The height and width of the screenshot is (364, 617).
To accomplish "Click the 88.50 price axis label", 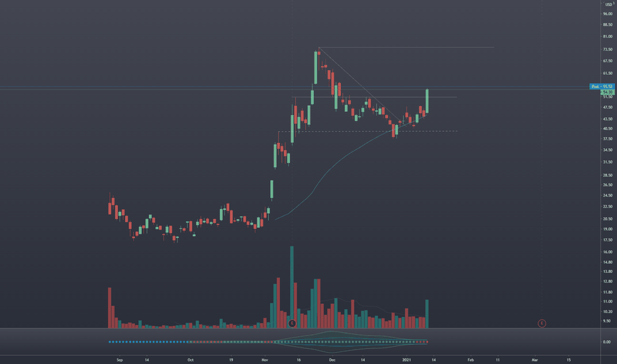I will 608,24.
